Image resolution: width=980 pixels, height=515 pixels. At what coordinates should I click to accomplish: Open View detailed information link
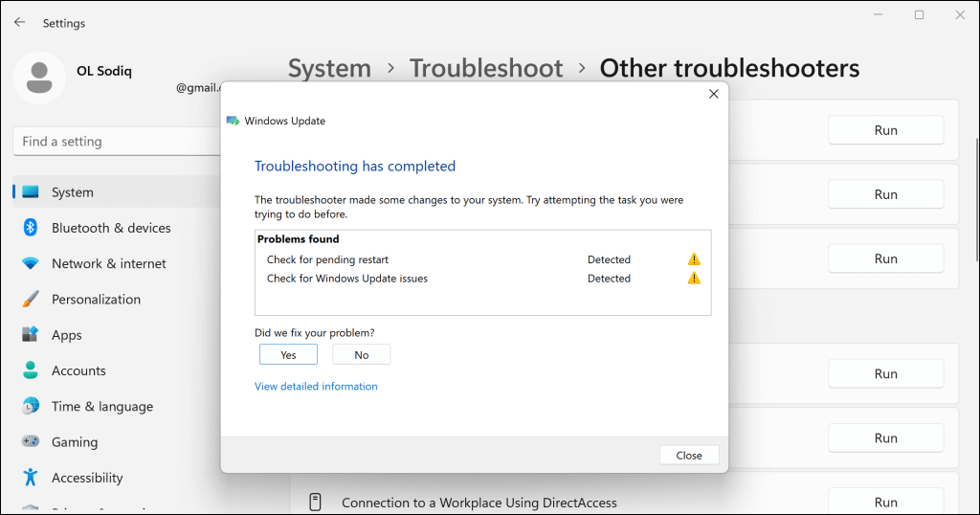tap(316, 387)
